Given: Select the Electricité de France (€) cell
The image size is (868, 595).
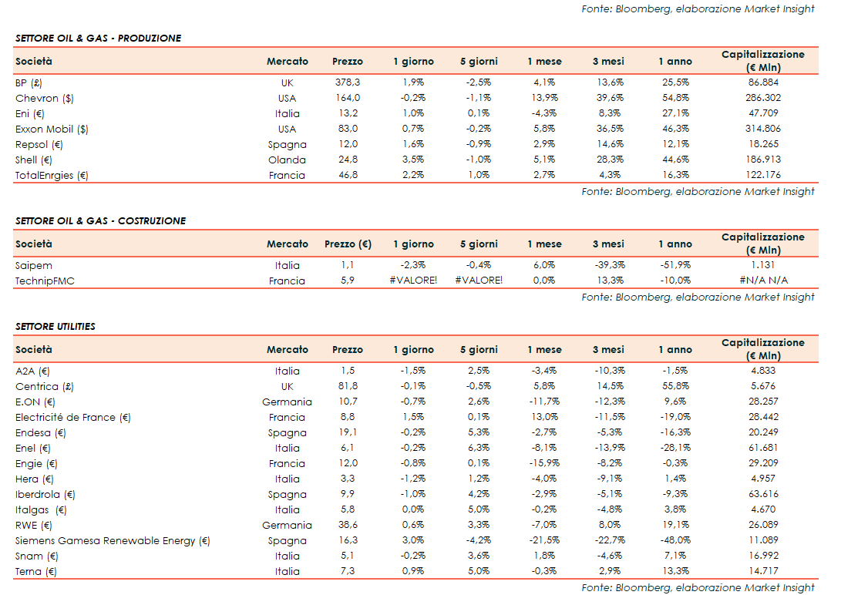Looking at the screenshot, I should 73,417.
